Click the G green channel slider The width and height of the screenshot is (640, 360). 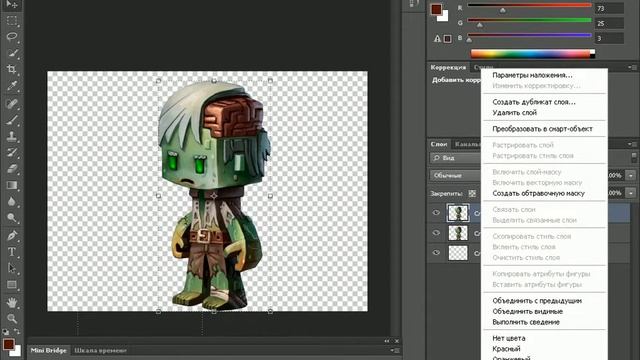coord(480,25)
